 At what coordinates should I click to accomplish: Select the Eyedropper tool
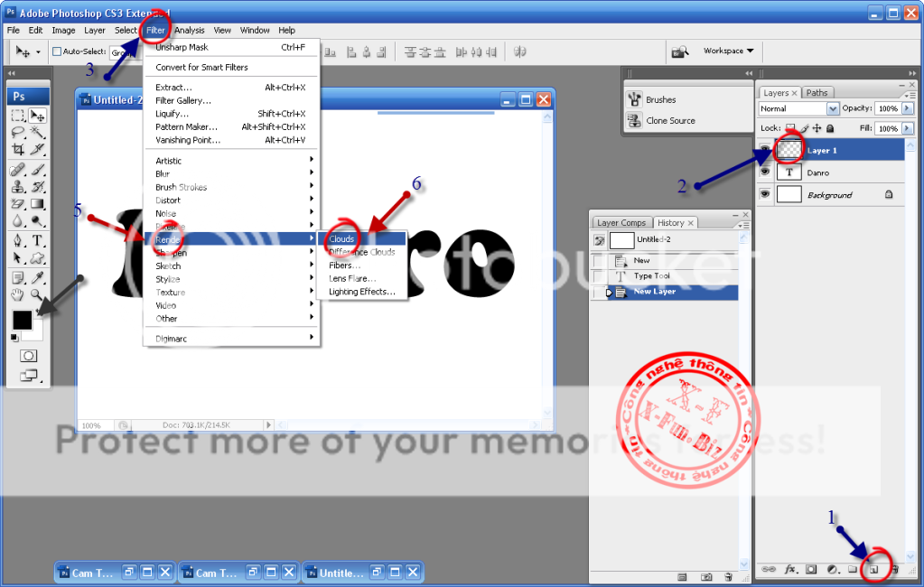point(38,277)
